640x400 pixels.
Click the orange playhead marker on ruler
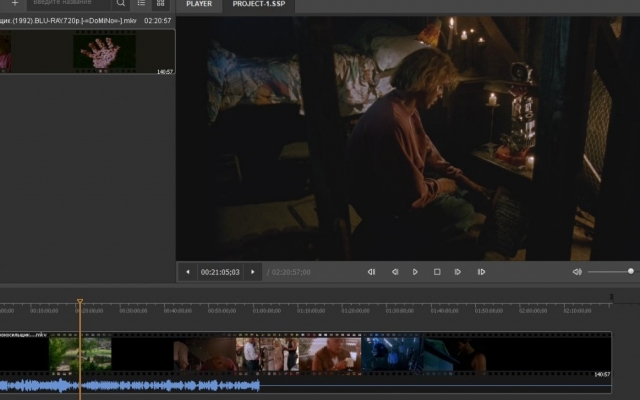[x=80, y=302]
